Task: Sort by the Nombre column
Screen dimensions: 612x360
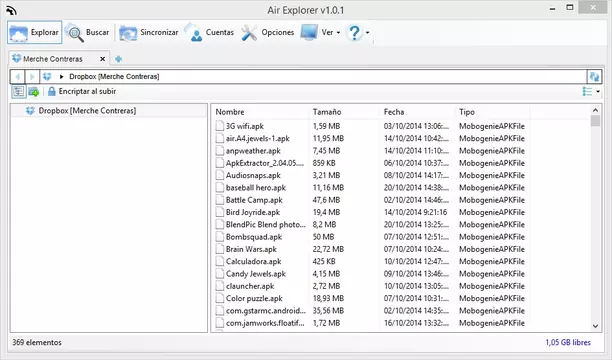Action: click(230, 112)
